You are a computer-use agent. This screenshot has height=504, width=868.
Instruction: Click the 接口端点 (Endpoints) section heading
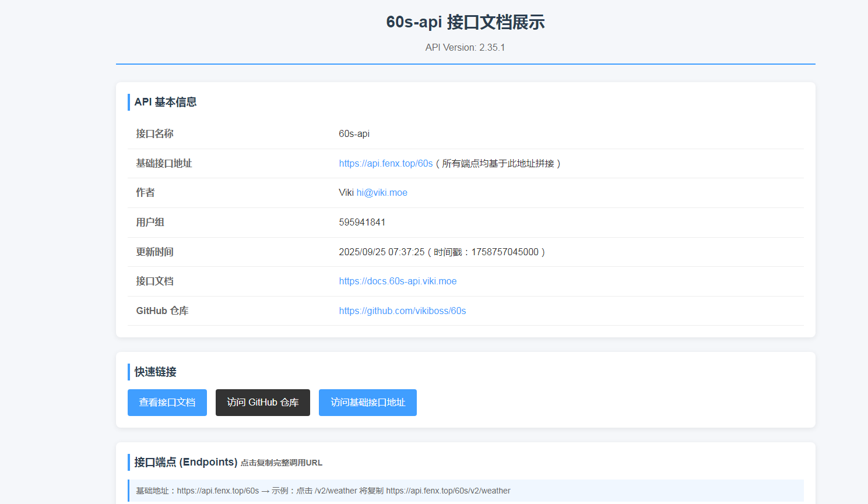coord(185,462)
